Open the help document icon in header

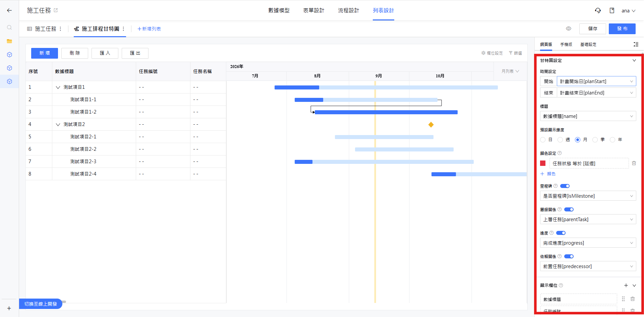click(x=612, y=10)
